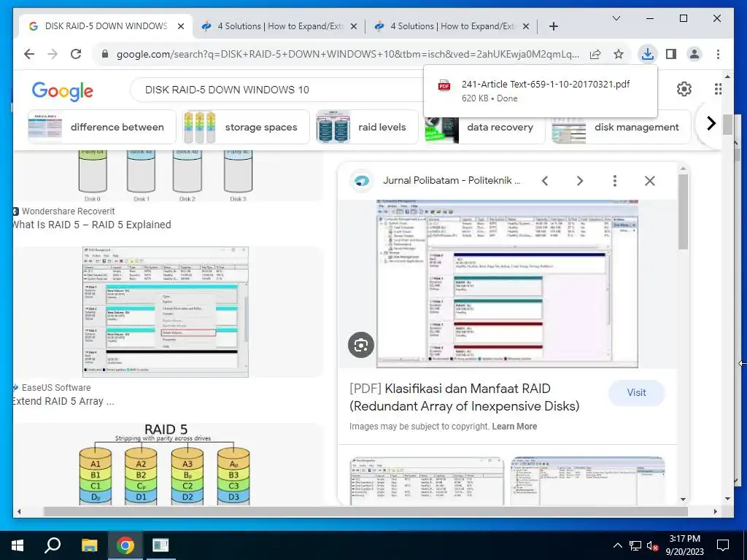747x560 pixels.
Task: Switch to the DISK RAID-5 DOWN WINDOWS tab
Action: click(x=106, y=26)
